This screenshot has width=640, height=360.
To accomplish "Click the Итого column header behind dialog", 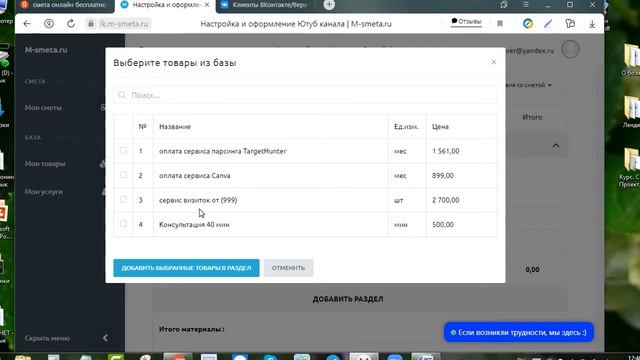I will coord(532,117).
